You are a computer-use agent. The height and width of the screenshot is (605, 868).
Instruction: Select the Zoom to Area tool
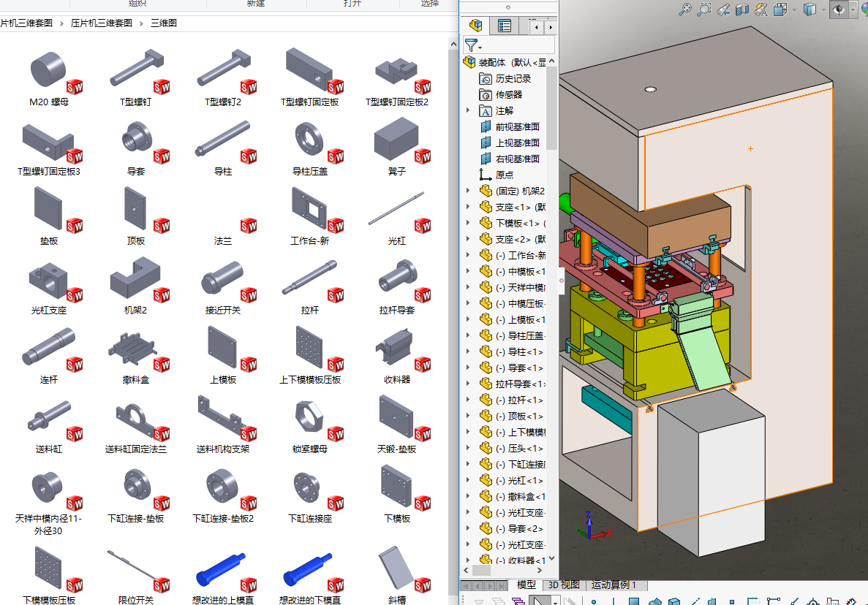pos(704,9)
